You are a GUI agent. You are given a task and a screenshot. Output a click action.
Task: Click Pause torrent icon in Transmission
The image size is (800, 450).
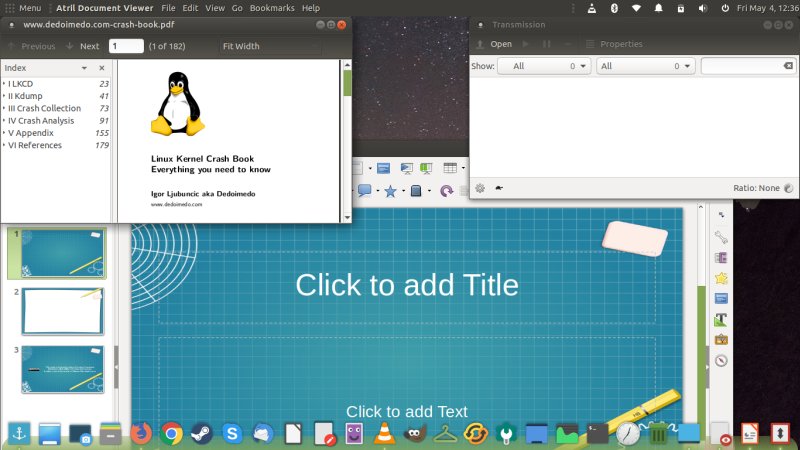(546, 44)
